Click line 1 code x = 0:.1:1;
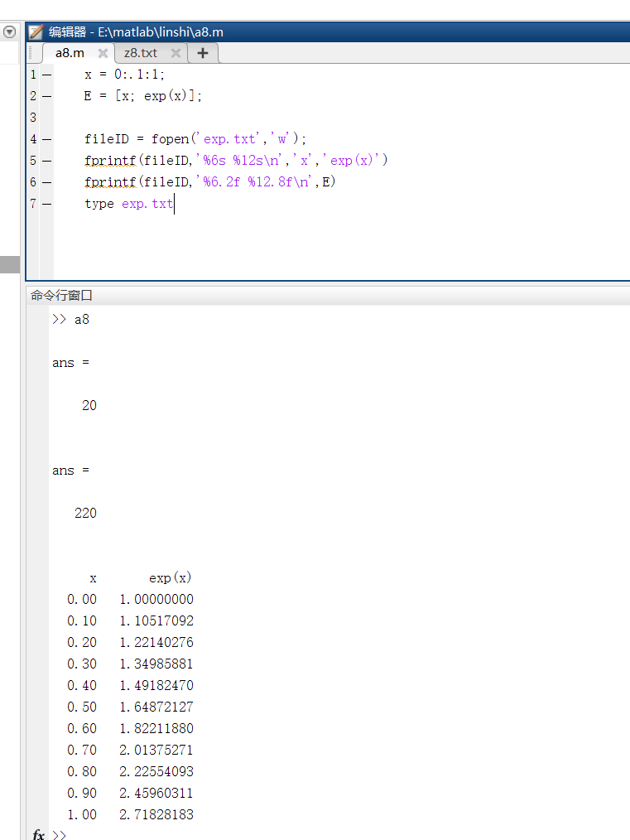 tap(124, 75)
